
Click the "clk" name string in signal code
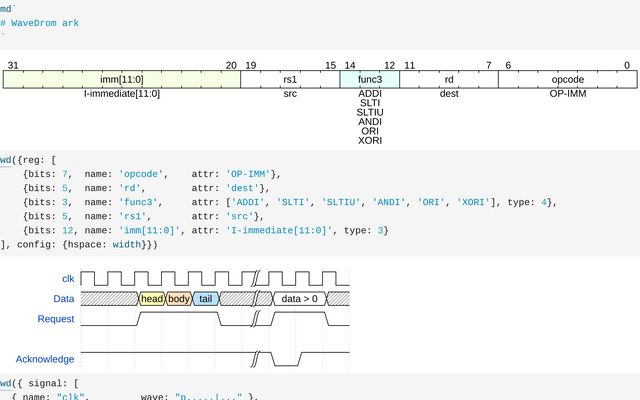(x=71, y=397)
